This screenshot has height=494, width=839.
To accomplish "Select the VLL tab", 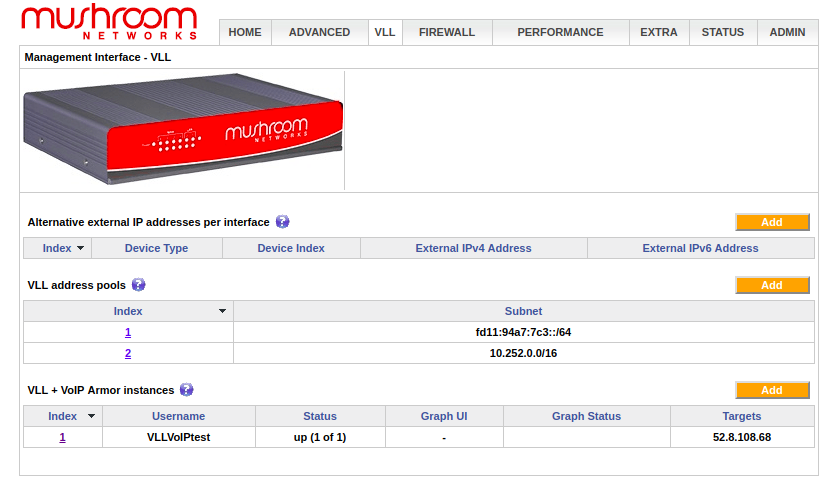I will pyautogui.click(x=385, y=32).
